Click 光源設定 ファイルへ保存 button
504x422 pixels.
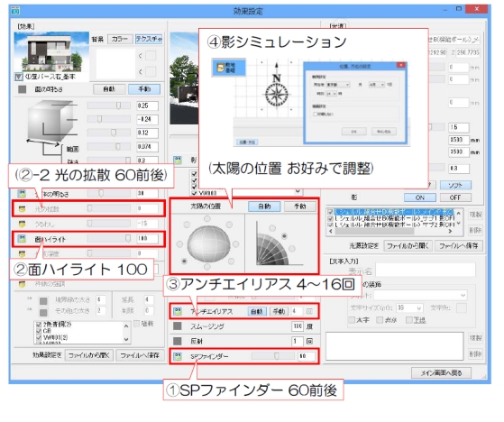click(459, 246)
